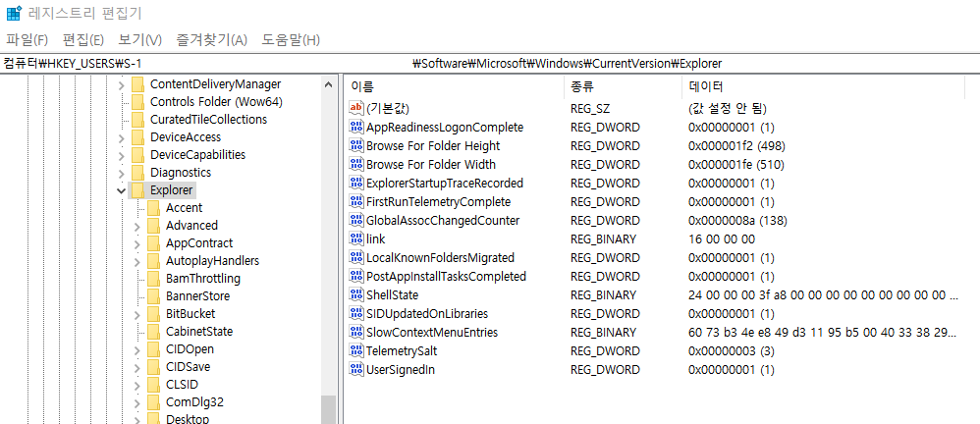Select the data value 16 00 00 00

(721, 239)
